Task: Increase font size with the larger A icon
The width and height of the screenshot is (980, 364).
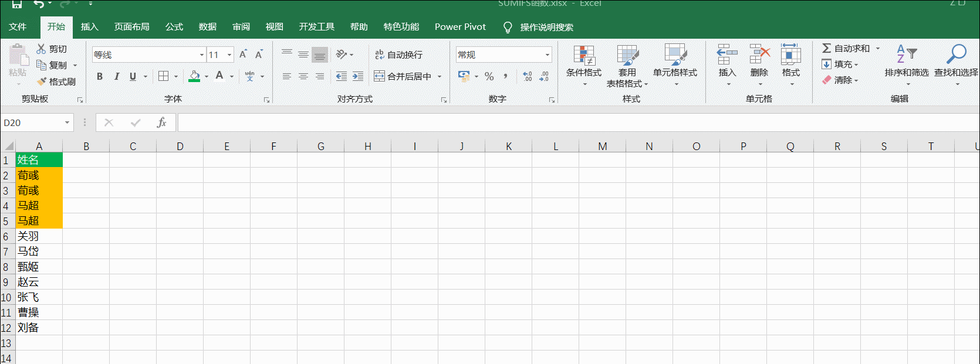Action: tap(243, 55)
